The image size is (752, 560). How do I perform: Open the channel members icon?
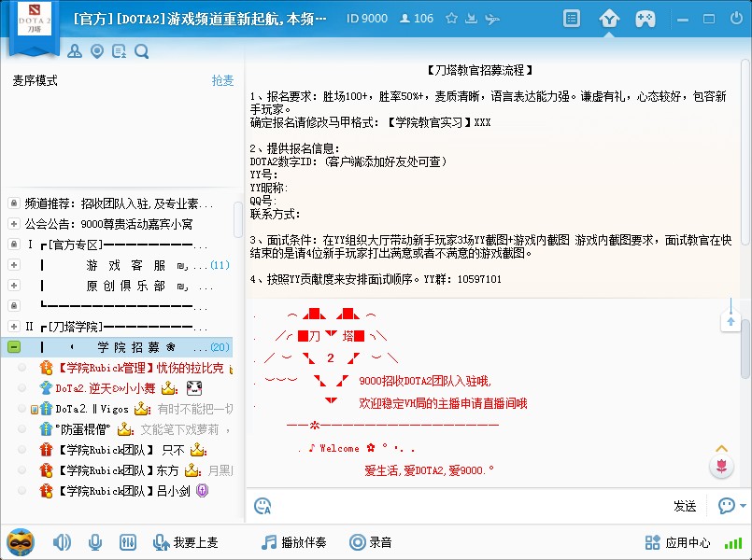pos(75,50)
